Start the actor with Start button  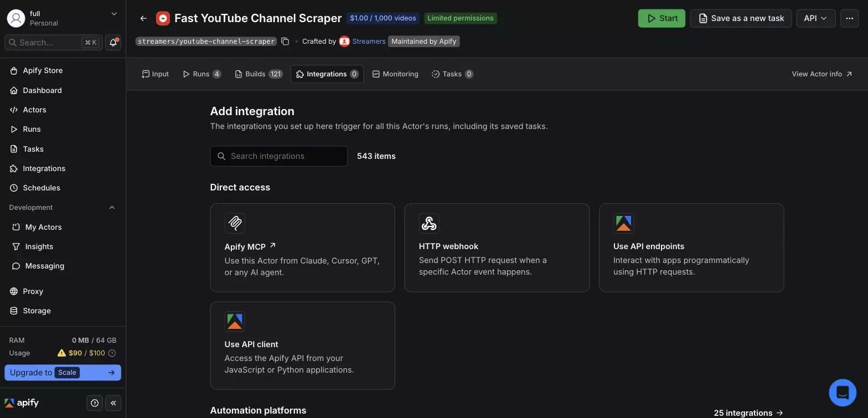click(x=662, y=18)
